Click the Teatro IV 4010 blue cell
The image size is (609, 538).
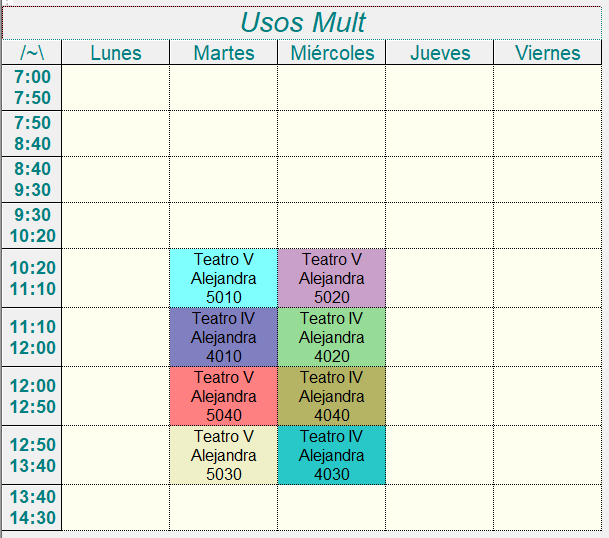224,337
